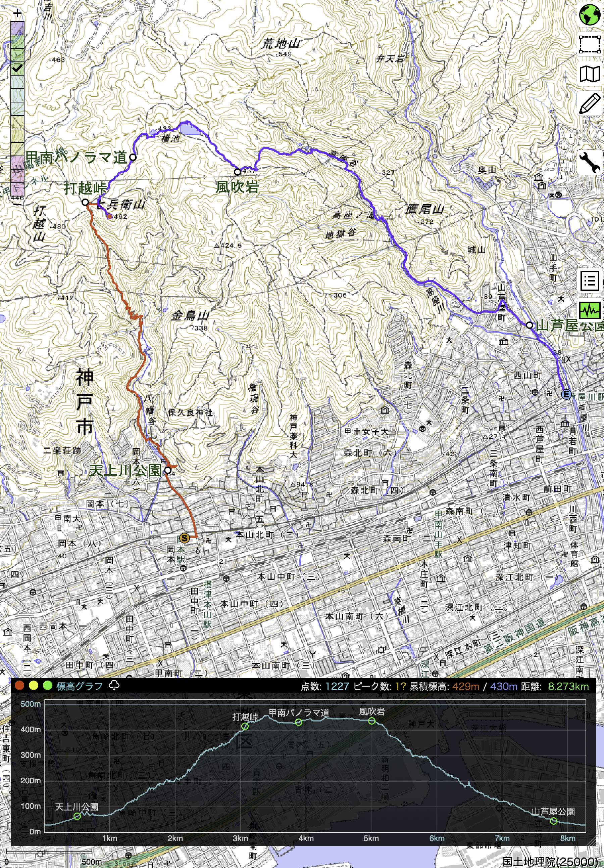The height and width of the screenshot is (868, 604).
Task: Open the waypoint list icon
Action: click(590, 281)
